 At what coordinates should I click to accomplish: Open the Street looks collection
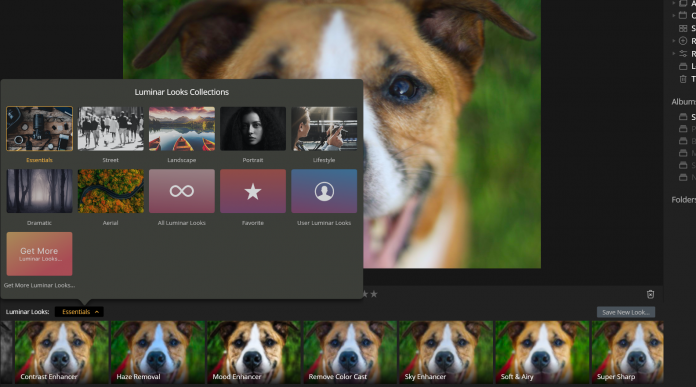(x=111, y=129)
